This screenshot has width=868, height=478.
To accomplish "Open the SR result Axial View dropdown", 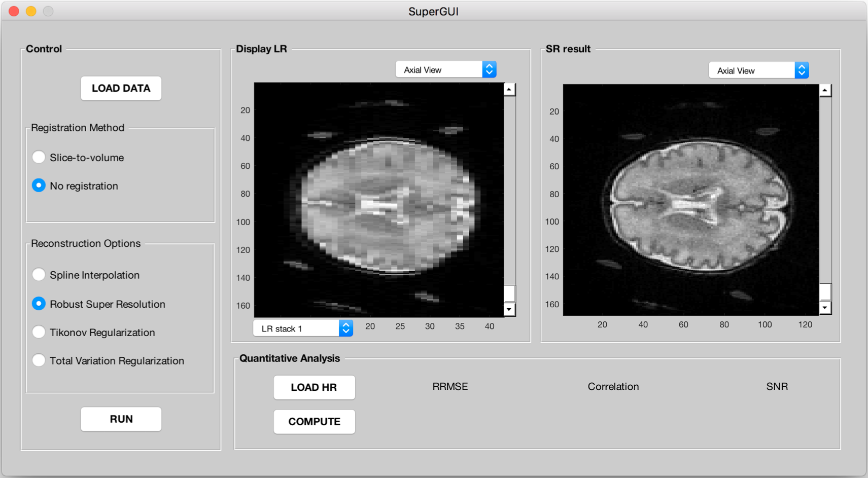I will (x=758, y=70).
